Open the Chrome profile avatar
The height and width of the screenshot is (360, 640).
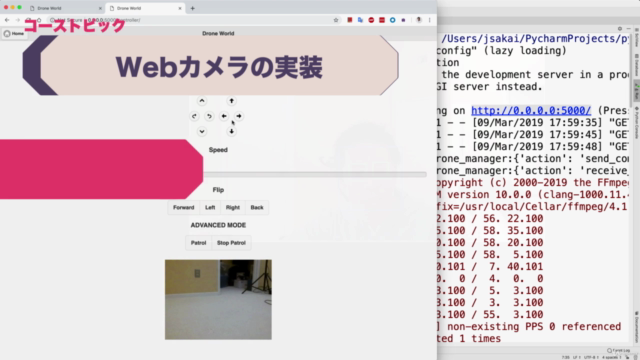coord(418,20)
